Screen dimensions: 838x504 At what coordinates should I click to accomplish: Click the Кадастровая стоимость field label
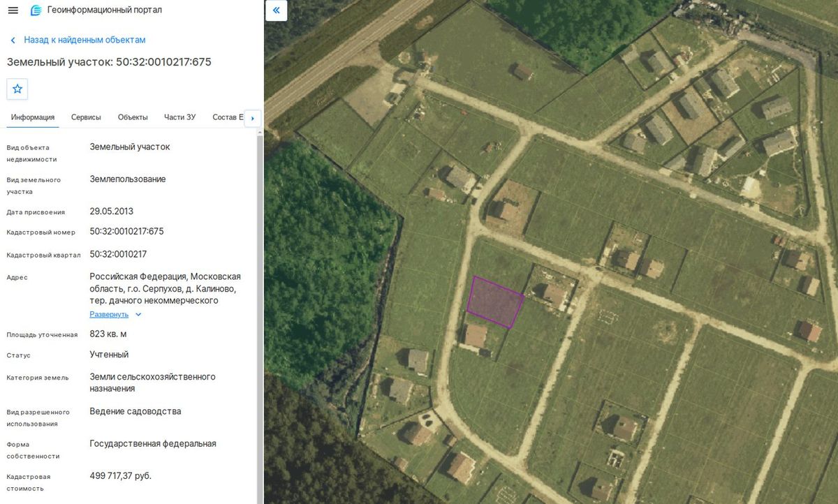point(29,482)
